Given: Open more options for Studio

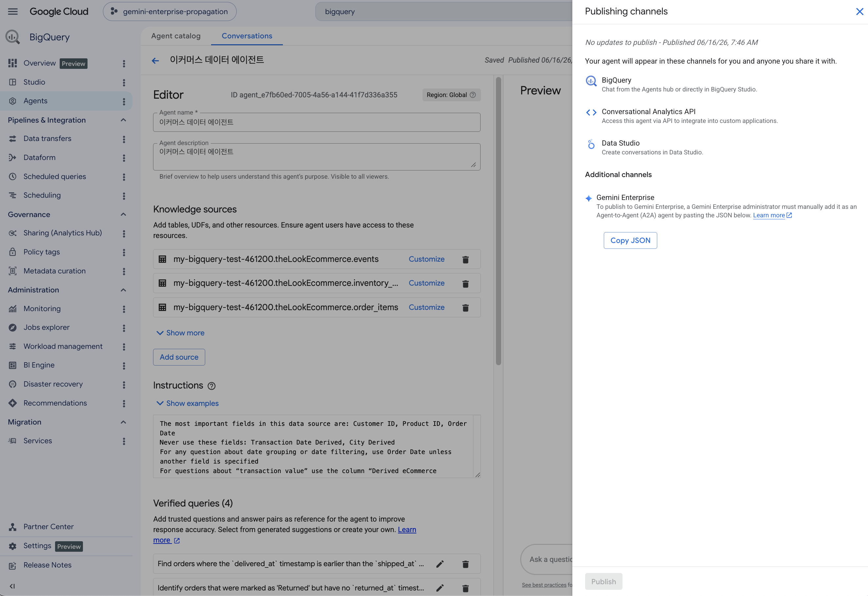Looking at the screenshot, I should point(124,83).
